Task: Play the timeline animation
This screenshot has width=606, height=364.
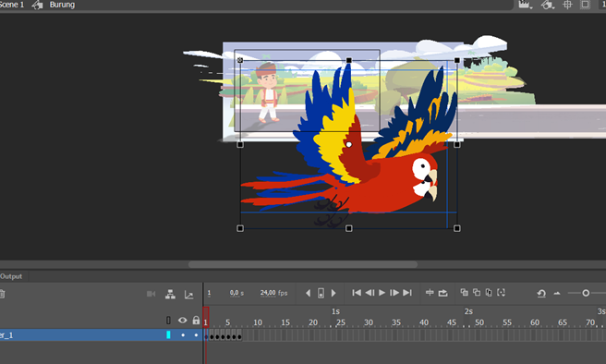Action: [382, 293]
